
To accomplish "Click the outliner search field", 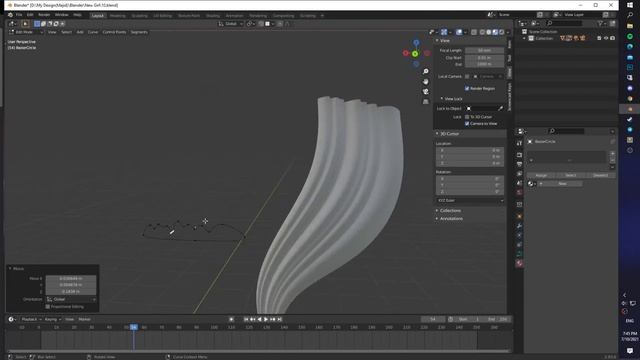I will tap(564, 24).
